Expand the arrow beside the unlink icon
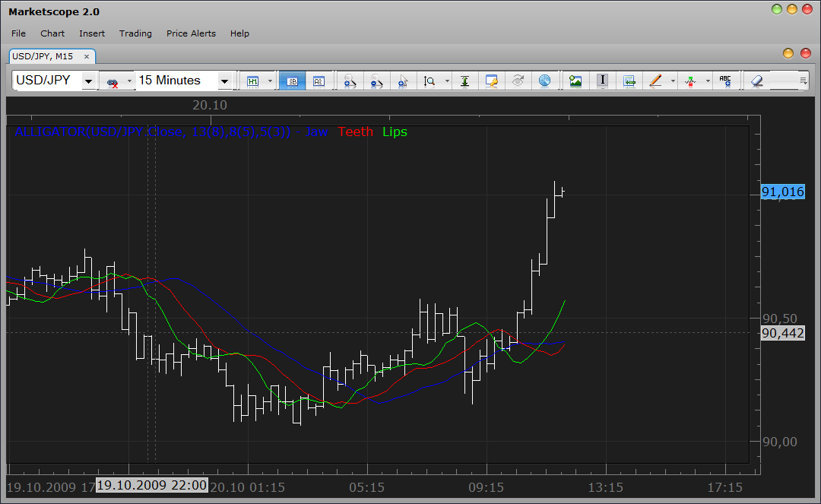The width and height of the screenshot is (821, 504). [129, 81]
